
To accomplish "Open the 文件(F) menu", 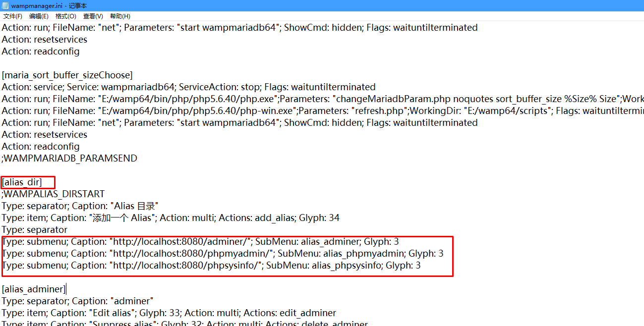I will (13, 16).
